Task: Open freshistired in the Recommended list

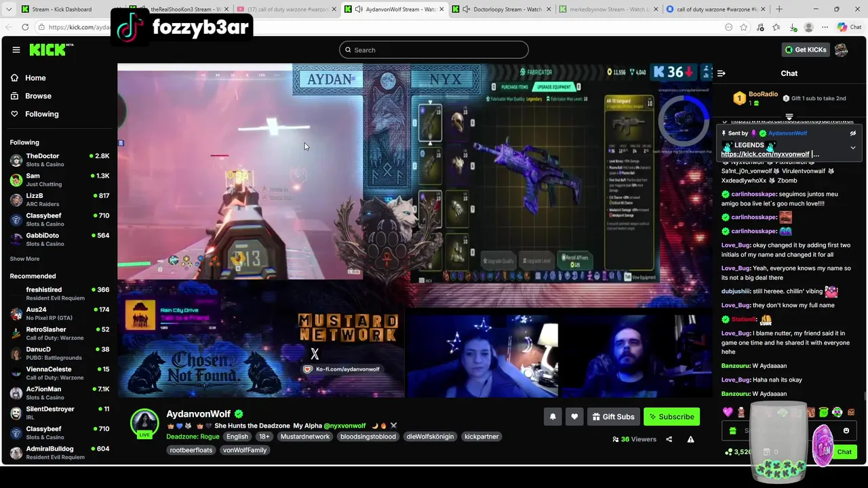Action: pos(60,293)
